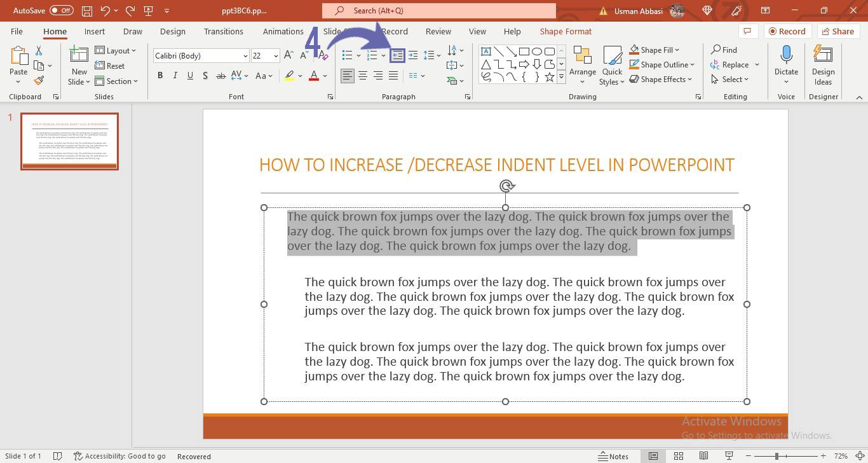The image size is (868, 463).
Task: Click the Find magnifier button
Action: coord(724,50)
